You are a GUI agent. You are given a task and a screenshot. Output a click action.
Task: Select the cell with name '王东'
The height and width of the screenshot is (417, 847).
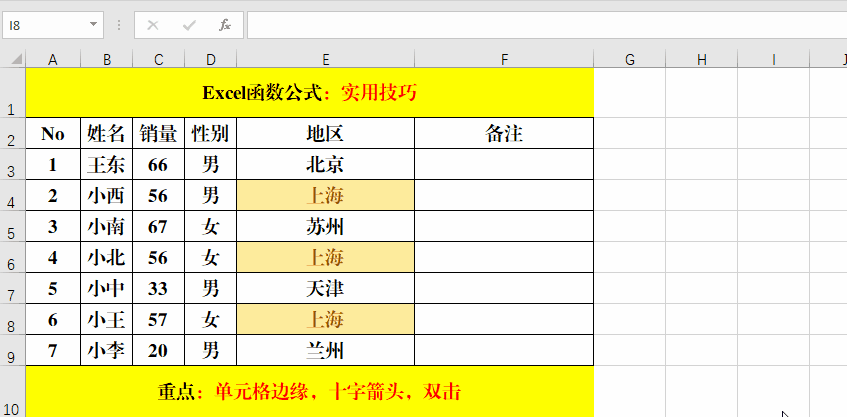(107, 164)
